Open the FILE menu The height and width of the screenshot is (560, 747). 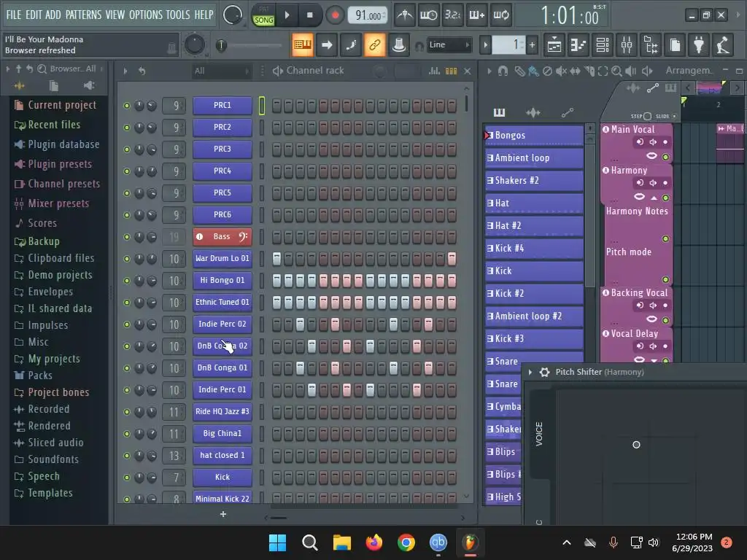click(13, 15)
